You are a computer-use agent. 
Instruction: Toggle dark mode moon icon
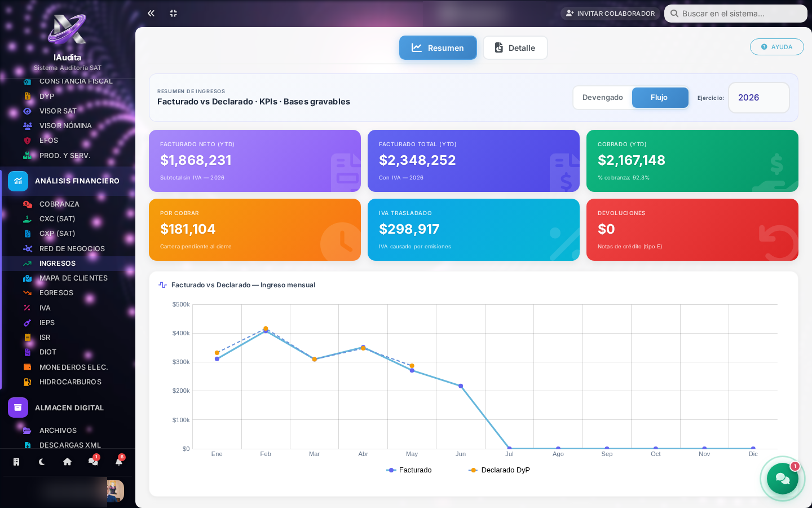[x=42, y=462]
